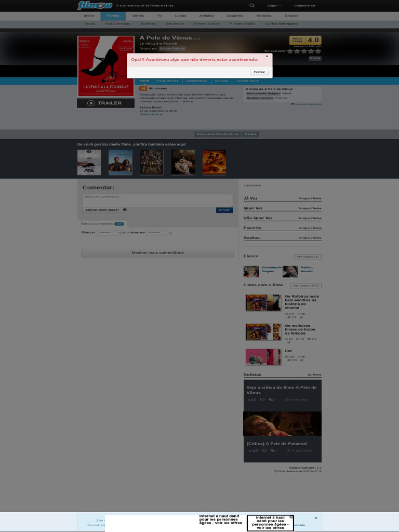
Task: Click the age rating 14 badge
Action: [x=143, y=88]
